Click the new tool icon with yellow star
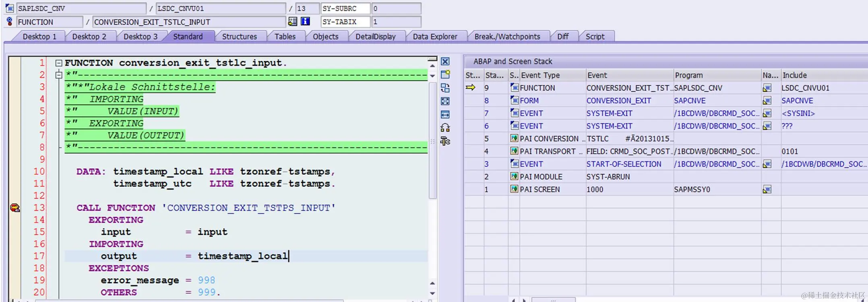 (x=445, y=74)
